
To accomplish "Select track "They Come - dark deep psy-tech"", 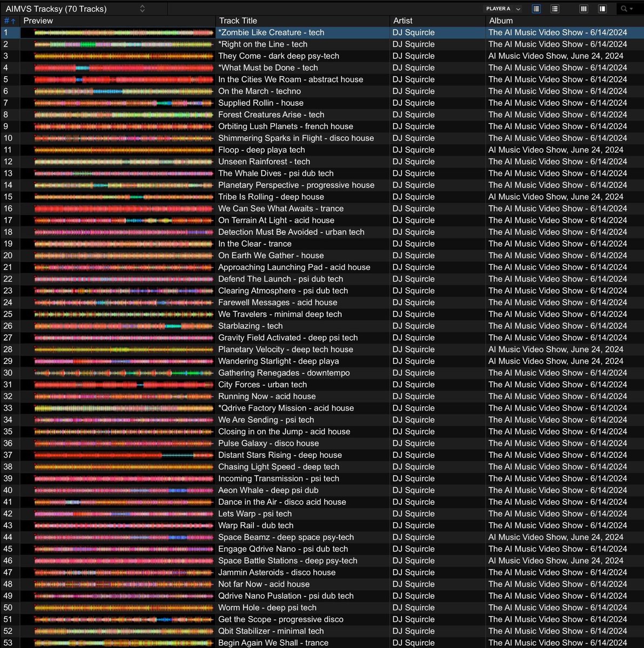I will point(279,56).
